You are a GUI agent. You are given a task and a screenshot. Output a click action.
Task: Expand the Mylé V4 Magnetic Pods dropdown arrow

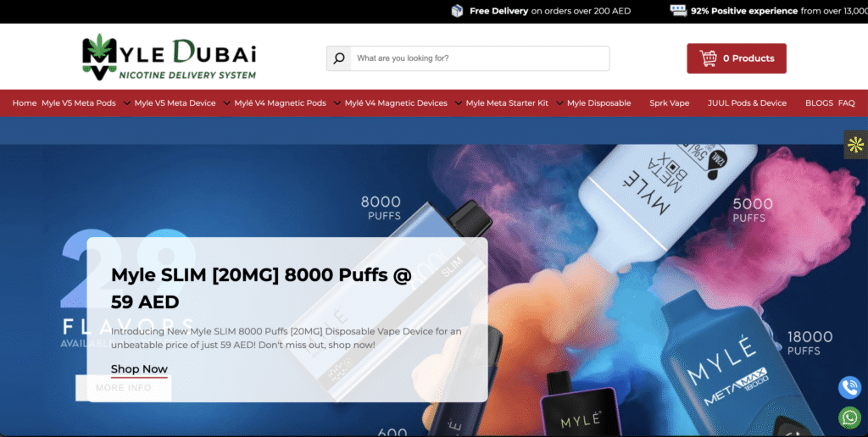coord(337,103)
